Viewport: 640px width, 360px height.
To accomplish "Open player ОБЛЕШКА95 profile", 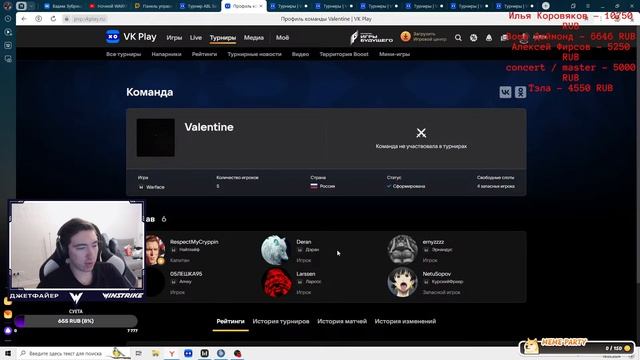I will coord(186,274).
